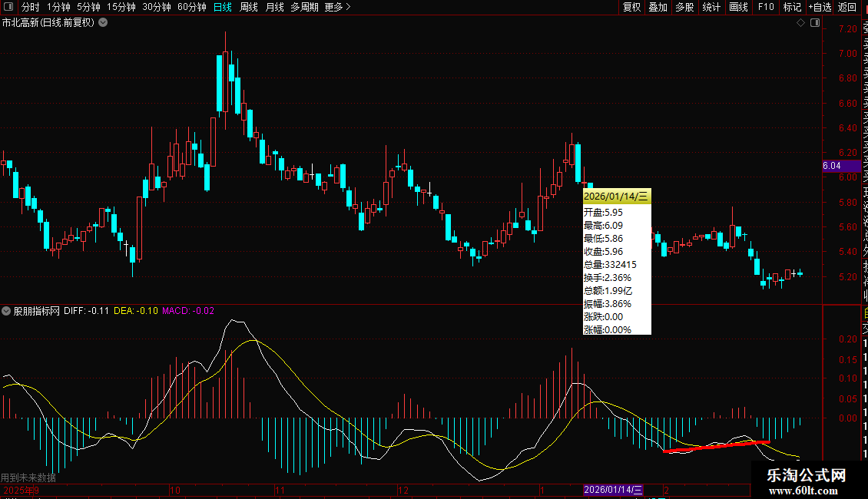This screenshot has width=868, height=499.
Task: Click the 5.20 price axis label
Action: (847, 276)
